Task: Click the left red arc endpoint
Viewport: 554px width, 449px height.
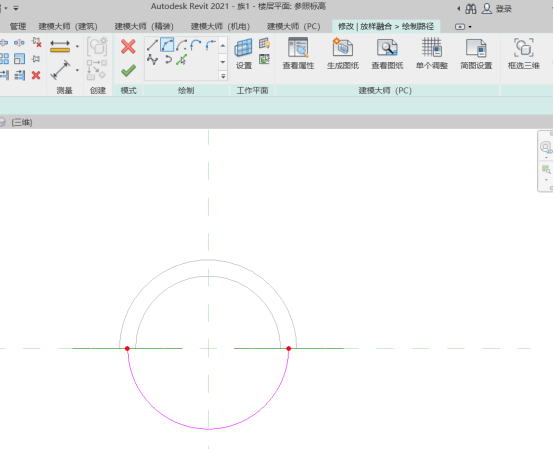Action: pos(127,348)
